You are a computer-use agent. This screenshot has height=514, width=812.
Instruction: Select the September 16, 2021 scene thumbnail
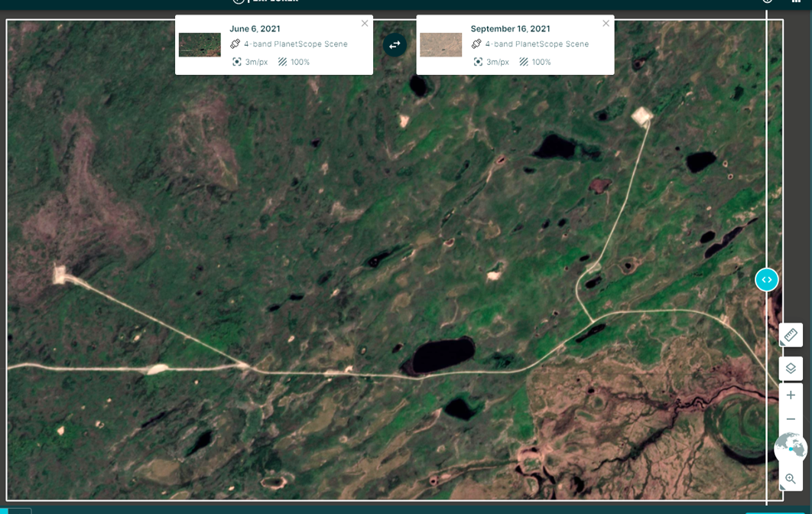coord(440,44)
